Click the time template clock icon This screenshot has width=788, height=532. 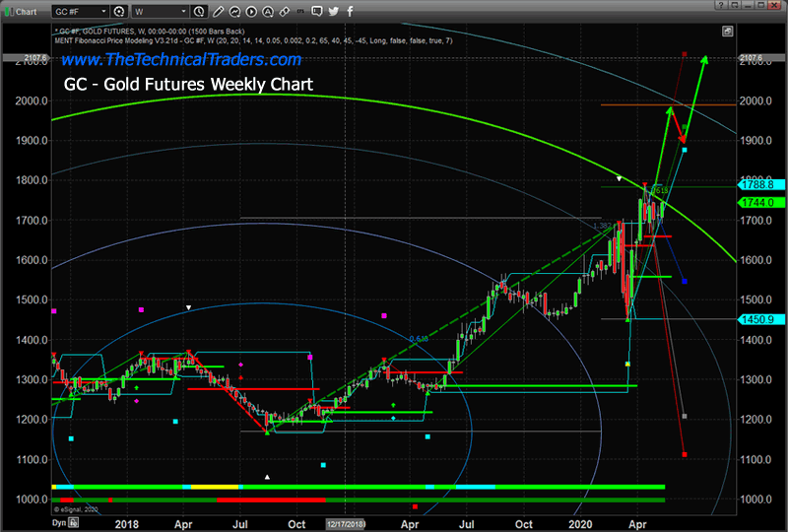[x=199, y=11]
